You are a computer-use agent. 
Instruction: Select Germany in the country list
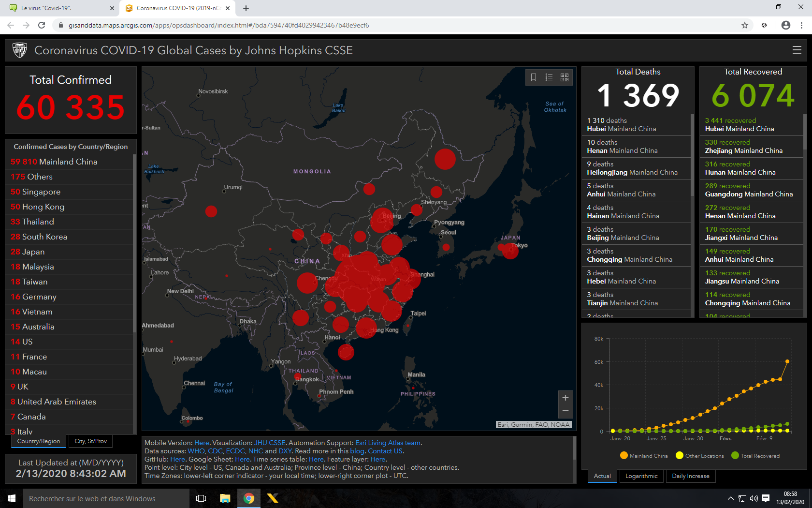pos(69,297)
